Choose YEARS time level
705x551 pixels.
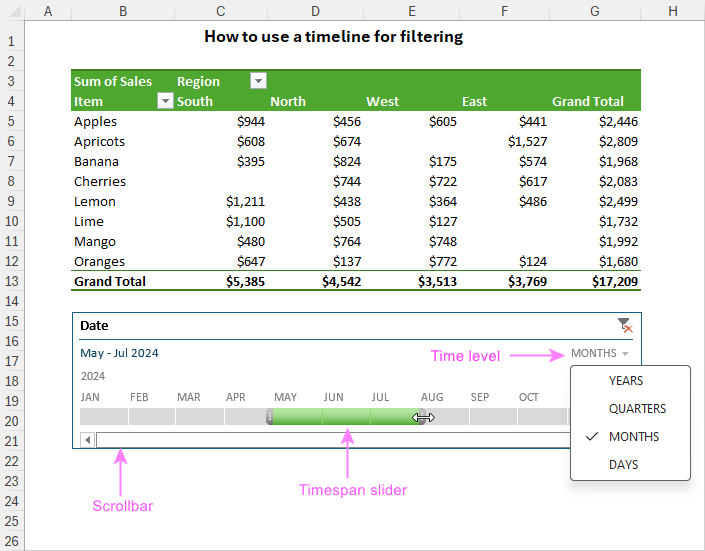tap(630, 381)
